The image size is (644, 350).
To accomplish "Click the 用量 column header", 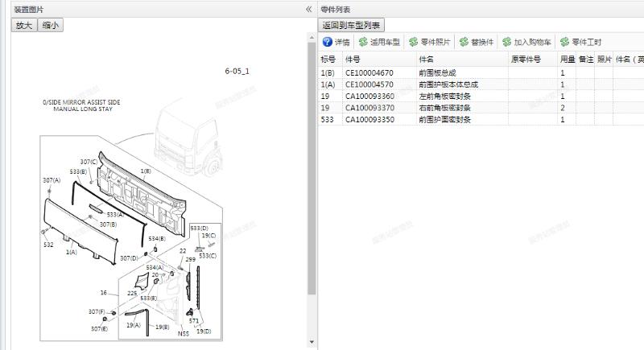I will pyautogui.click(x=567, y=60).
